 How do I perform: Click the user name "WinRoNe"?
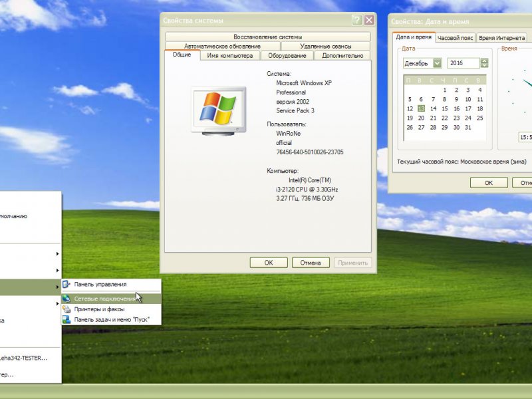(288, 134)
